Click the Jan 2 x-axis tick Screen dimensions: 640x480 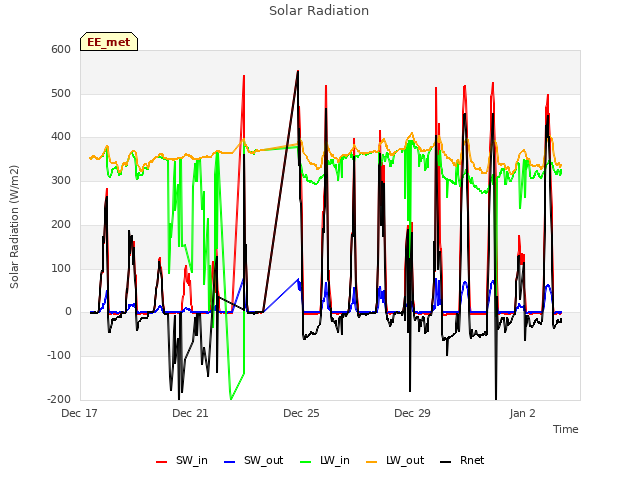pyautogui.click(x=522, y=413)
